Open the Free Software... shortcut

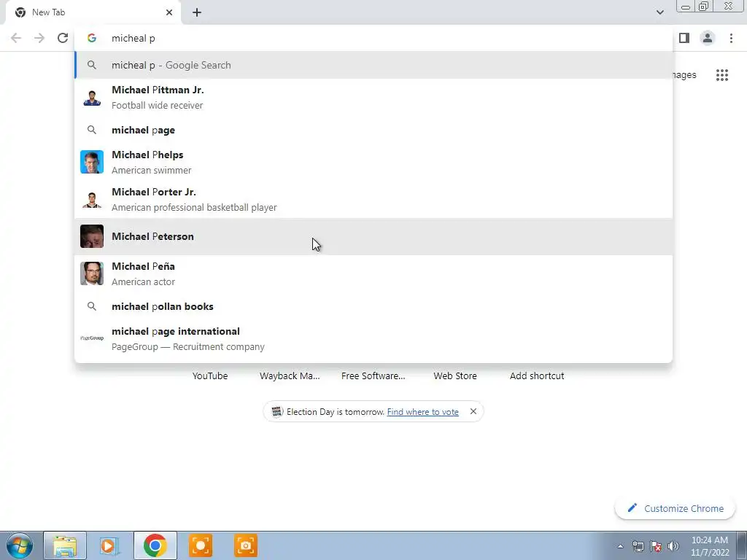tap(373, 376)
